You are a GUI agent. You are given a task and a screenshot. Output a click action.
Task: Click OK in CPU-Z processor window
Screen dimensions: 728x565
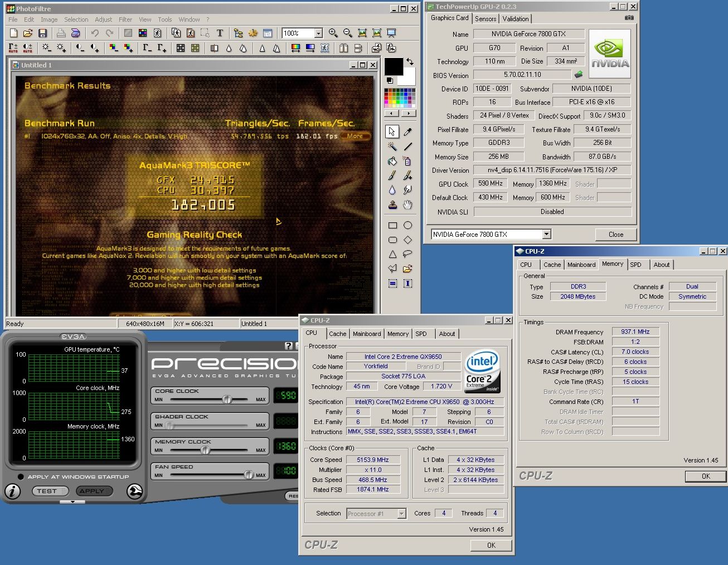(x=491, y=545)
